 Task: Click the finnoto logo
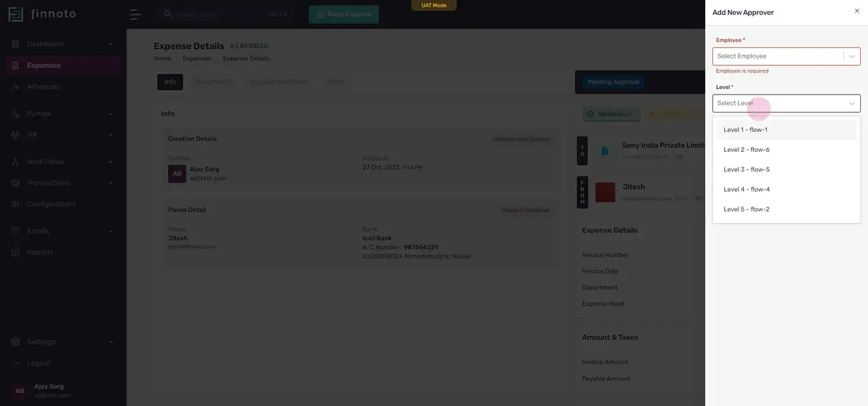point(42,14)
